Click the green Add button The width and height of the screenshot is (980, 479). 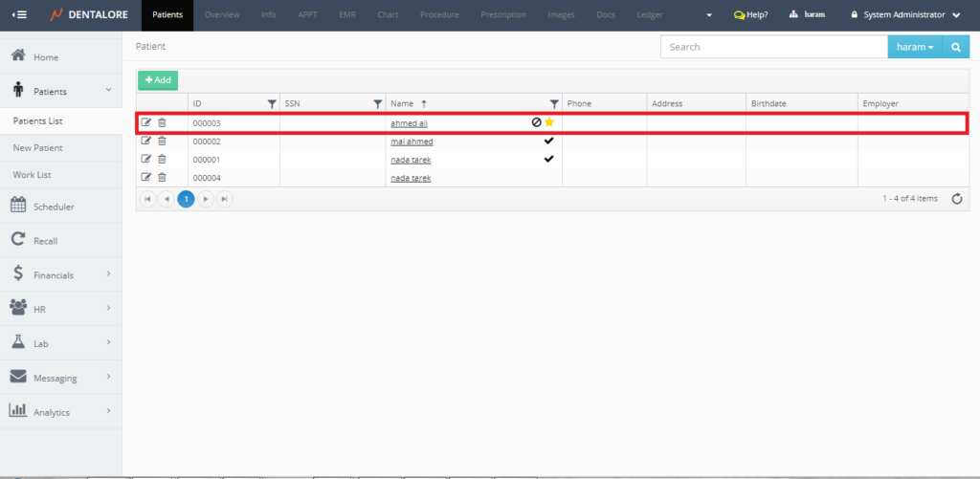[x=158, y=81]
